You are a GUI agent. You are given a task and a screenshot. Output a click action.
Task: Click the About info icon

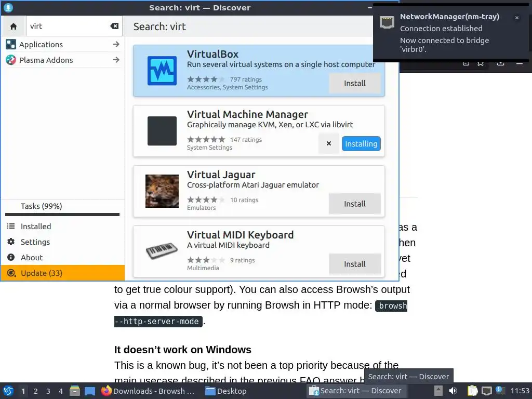[x=11, y=258]
